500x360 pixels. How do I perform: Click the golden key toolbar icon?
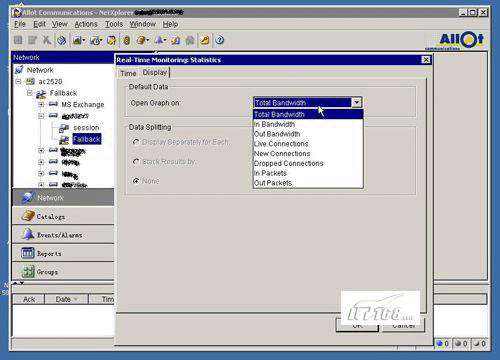point(204,40)
